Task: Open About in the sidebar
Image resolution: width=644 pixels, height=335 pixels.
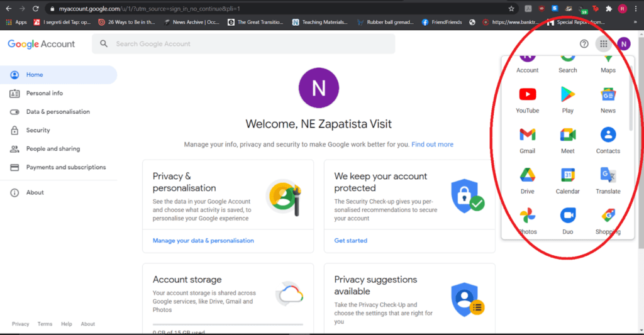Action: (58, 192)
